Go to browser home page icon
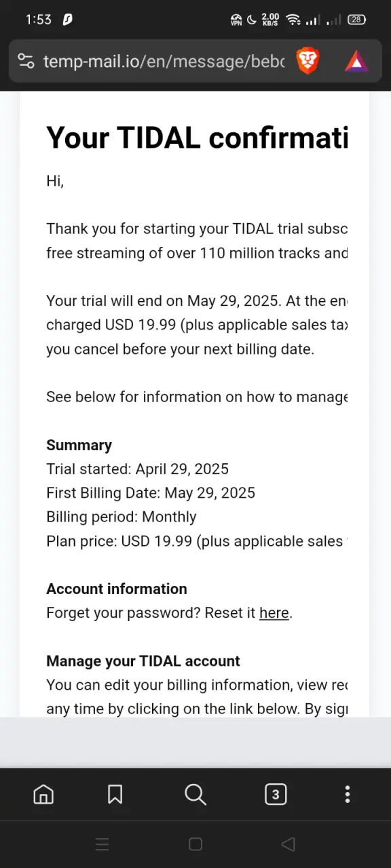This screenshot has width=391, height=868. pos(43,794)
